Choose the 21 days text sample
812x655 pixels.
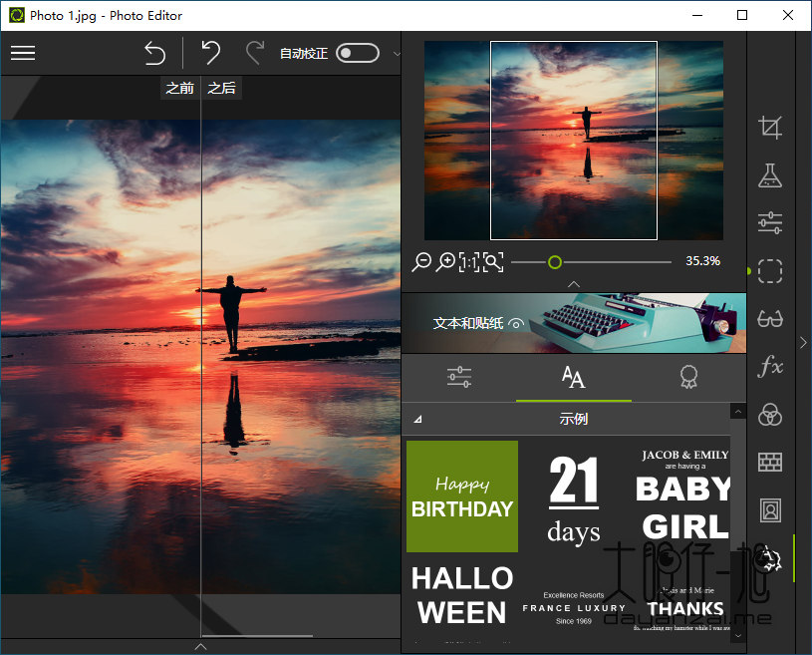(574, 499)
